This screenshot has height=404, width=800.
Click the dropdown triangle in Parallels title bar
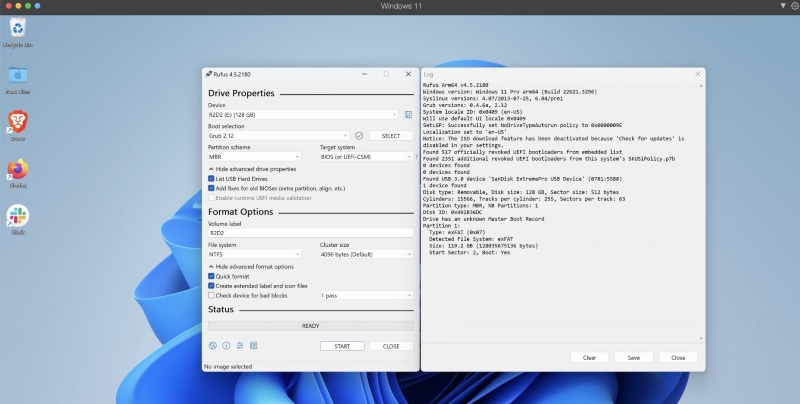783,6
